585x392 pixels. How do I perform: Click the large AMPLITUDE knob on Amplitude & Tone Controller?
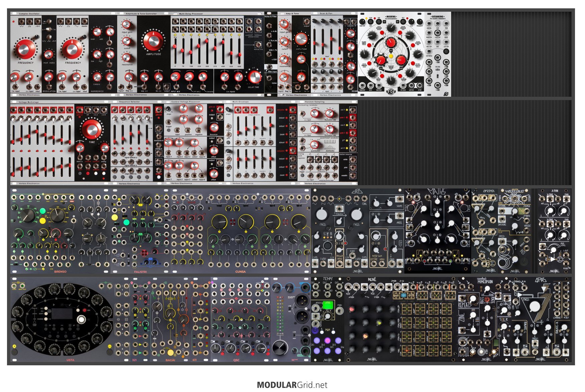(x=153, y=40)
